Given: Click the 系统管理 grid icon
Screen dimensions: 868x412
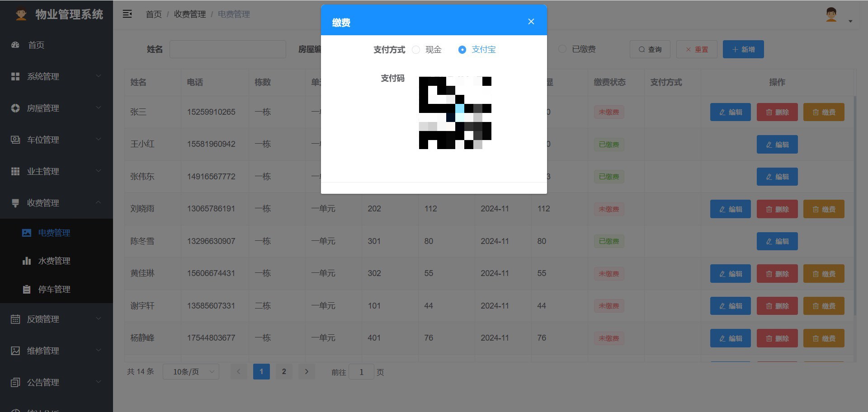Looking at the screenshot, I should click(x=15, y=76).
